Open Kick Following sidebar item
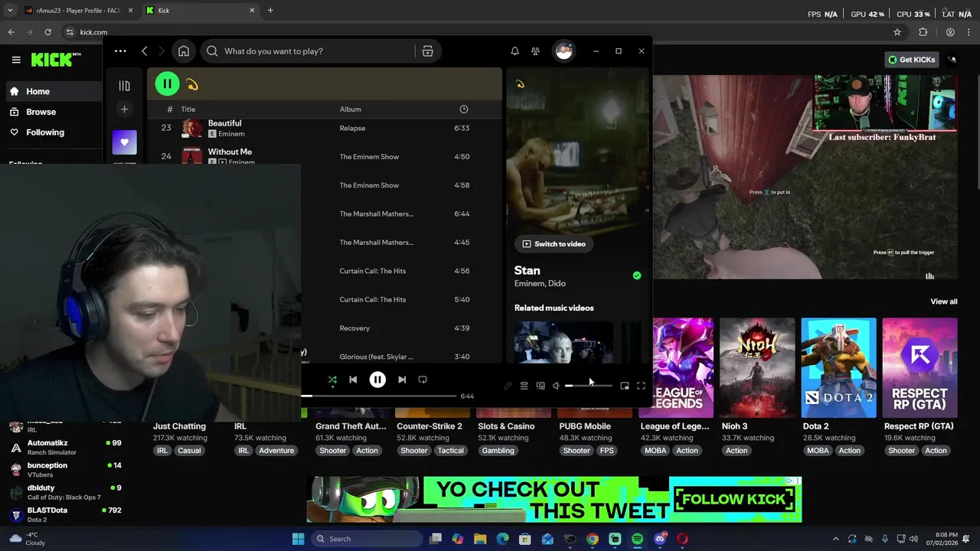This screenshot has width=980, height=551. click(52, 132)
